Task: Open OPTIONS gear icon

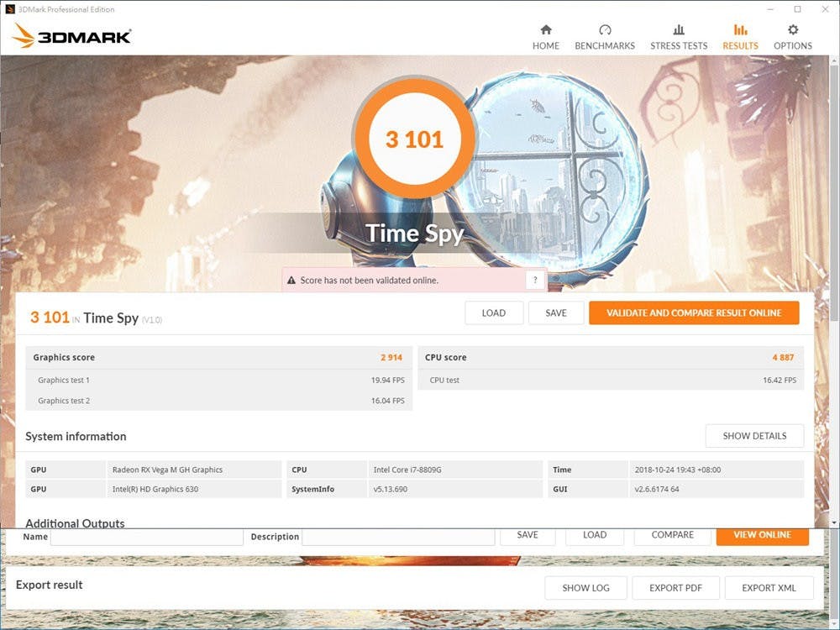Action: 793,29
